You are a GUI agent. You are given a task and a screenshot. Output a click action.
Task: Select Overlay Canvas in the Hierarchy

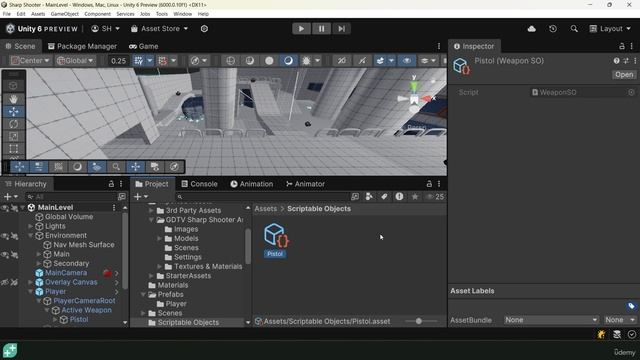tap(71, 282)
